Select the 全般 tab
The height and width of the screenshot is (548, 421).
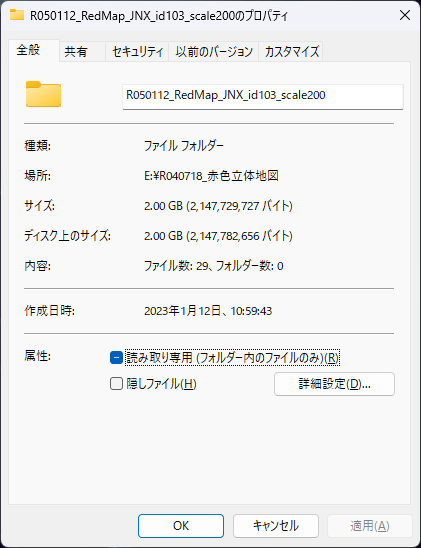34,50
